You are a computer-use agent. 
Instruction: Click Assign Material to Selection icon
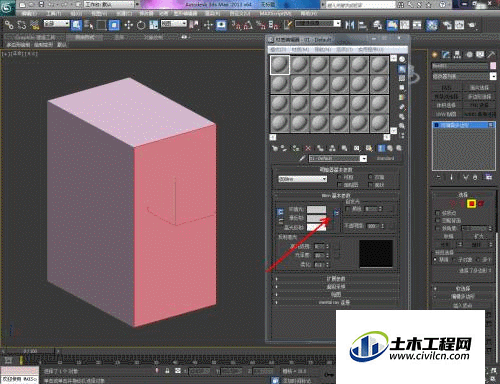pos(296,148)
